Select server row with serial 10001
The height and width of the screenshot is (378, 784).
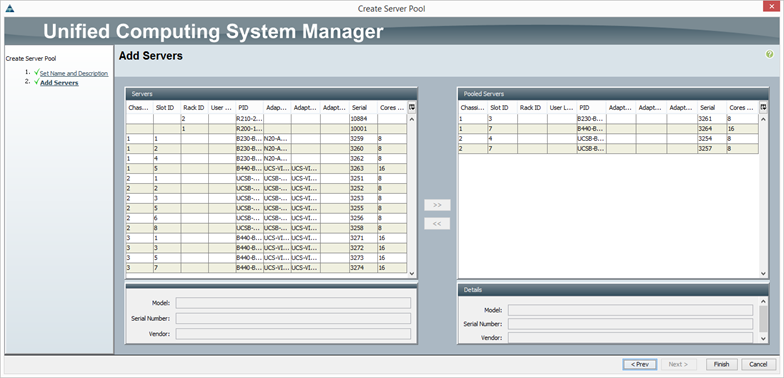266,129
